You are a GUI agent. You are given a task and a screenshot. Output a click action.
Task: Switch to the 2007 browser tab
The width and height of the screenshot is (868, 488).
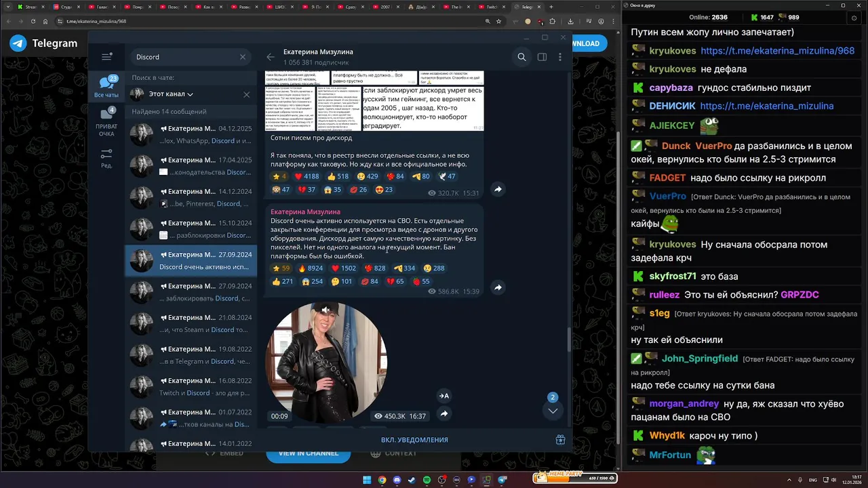pos(387,7)
